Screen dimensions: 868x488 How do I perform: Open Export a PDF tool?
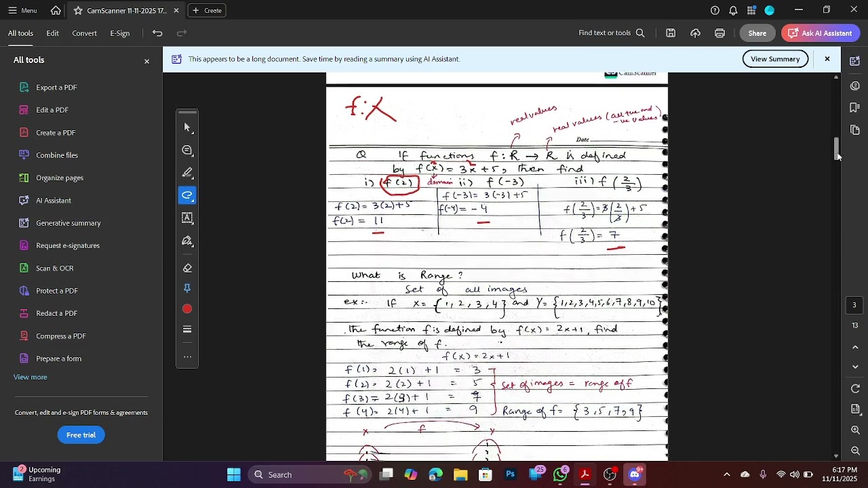pos(56,87)
